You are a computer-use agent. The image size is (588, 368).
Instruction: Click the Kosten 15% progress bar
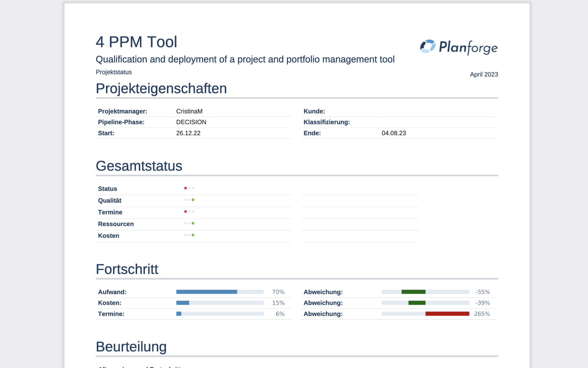click(220, 303)
